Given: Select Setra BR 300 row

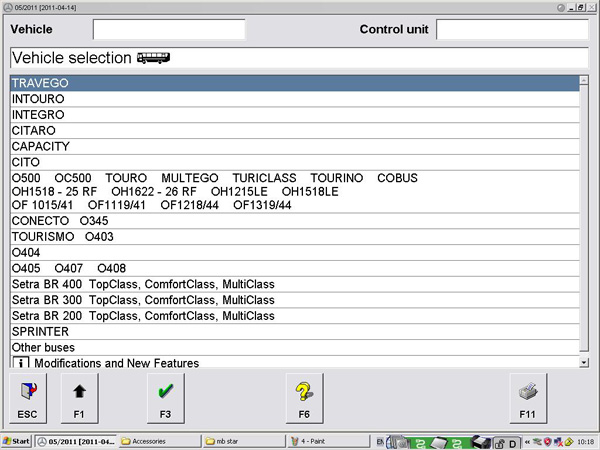Looking at the screenshot, I should click(295, 300).
